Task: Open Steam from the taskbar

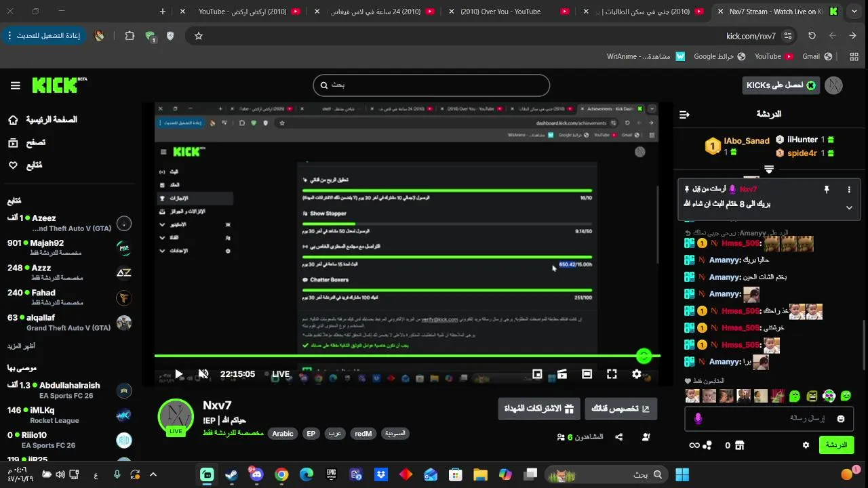Action: (x=232, y=474)
